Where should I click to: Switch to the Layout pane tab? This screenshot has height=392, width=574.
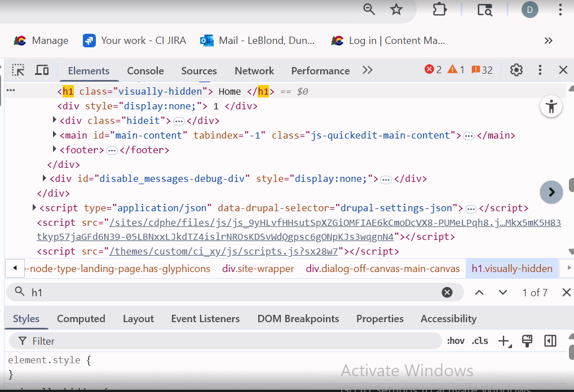click(x=138, y=319)
